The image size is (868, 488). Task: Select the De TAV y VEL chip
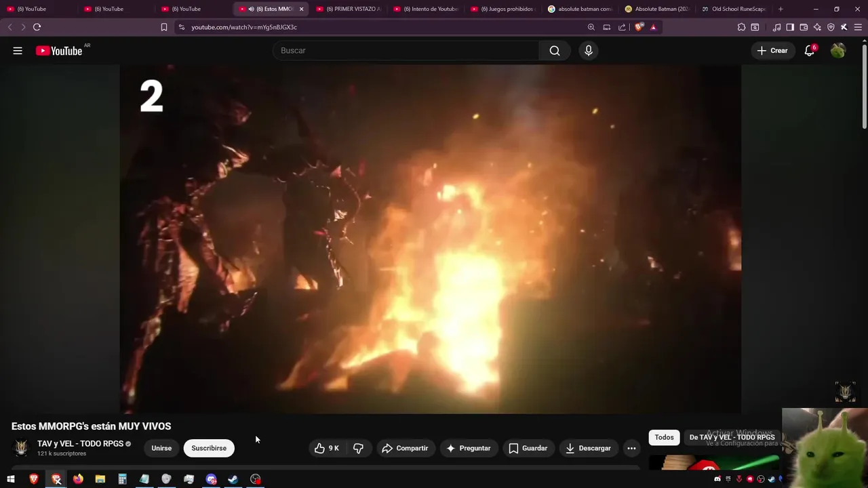click(x=732, y=437)
